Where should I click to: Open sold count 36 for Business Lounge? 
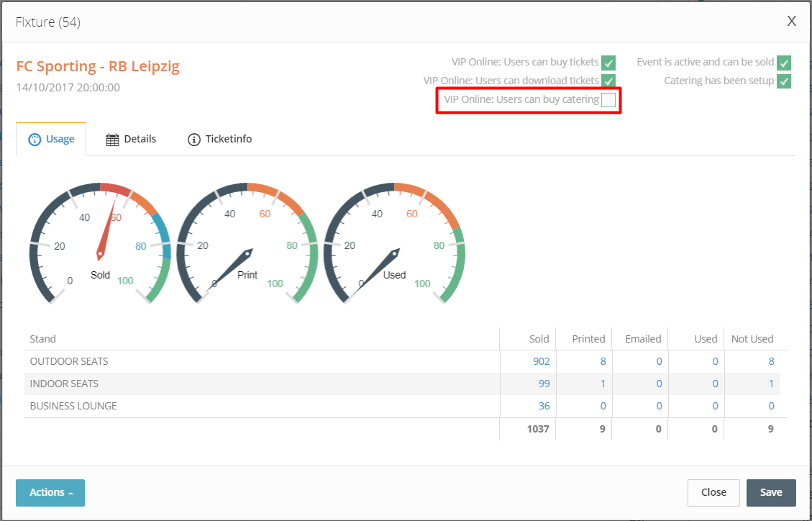[544, 406]
